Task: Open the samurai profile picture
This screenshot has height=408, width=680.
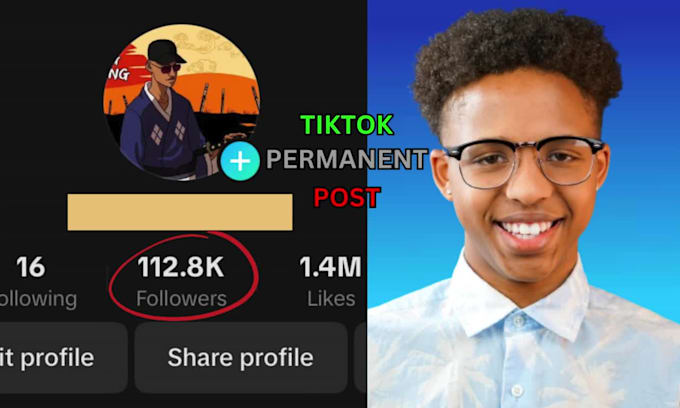Action: pos(182,102)
